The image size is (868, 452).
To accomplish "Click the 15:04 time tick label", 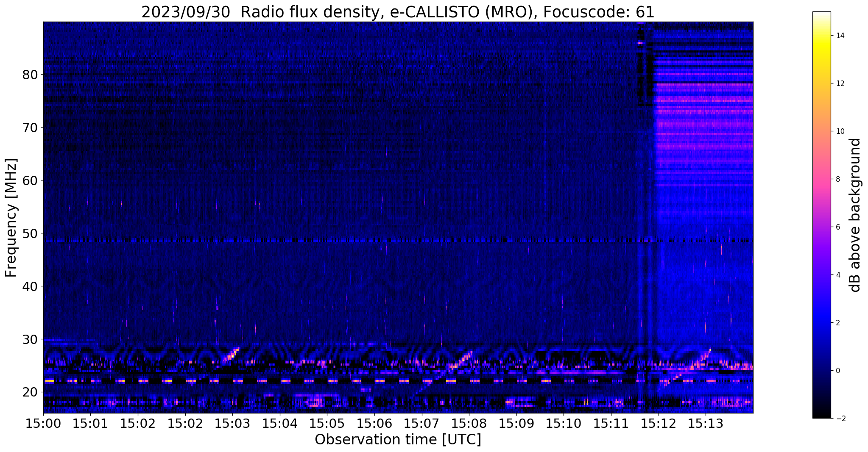I will (279, 423).
